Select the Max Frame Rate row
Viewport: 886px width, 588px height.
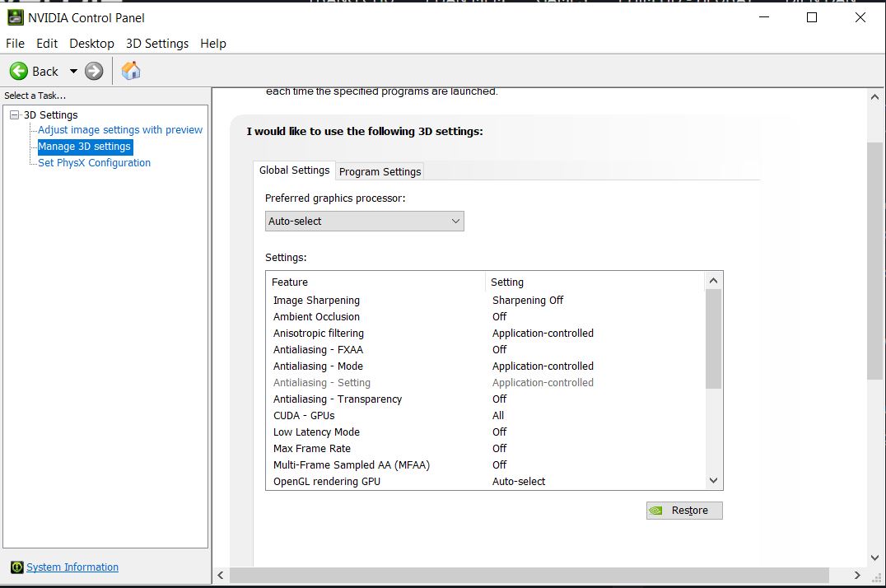(x=486, y=448)
